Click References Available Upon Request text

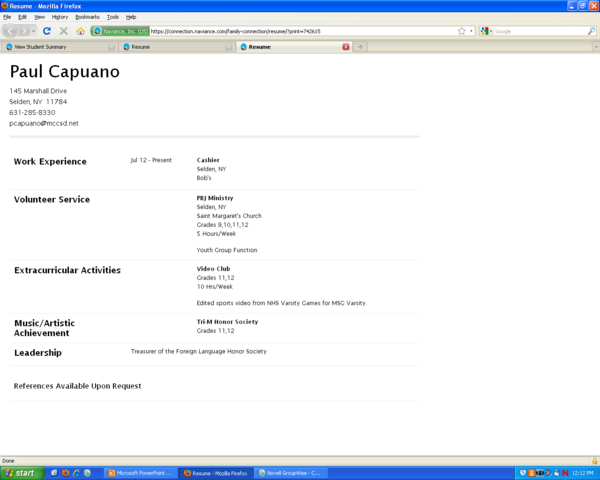pos(78,386)
